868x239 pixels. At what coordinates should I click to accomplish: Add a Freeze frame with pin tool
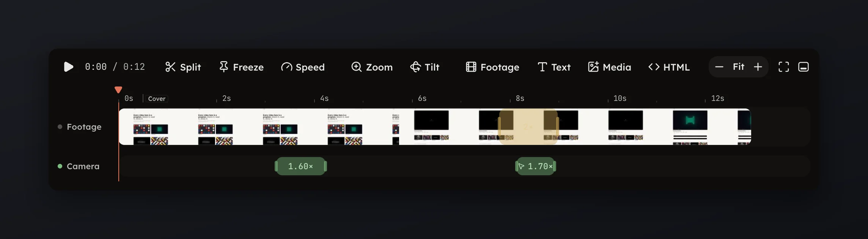point(241,67)
